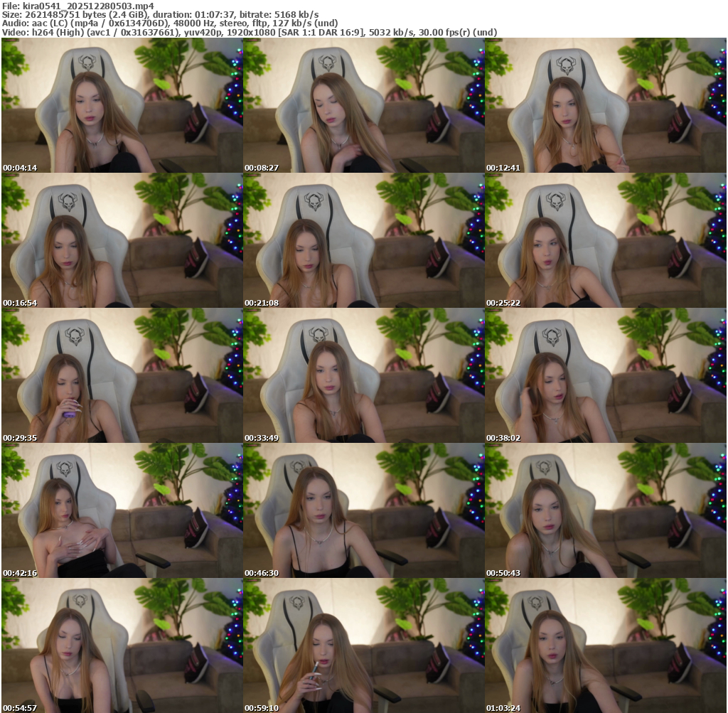Open the thumbnail frame at 00:08:27

click(x=363, y=105)
